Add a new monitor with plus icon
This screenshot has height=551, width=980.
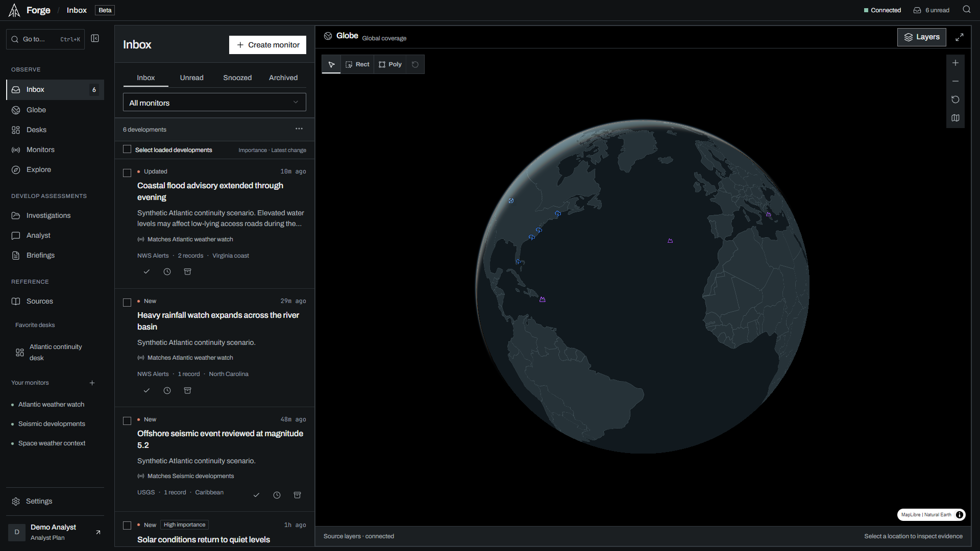[92, 383]
